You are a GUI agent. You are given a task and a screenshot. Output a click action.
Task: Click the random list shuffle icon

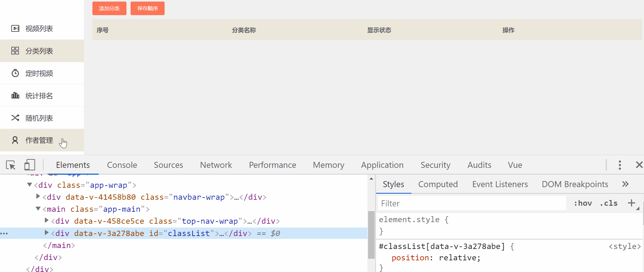coord(15,118)
